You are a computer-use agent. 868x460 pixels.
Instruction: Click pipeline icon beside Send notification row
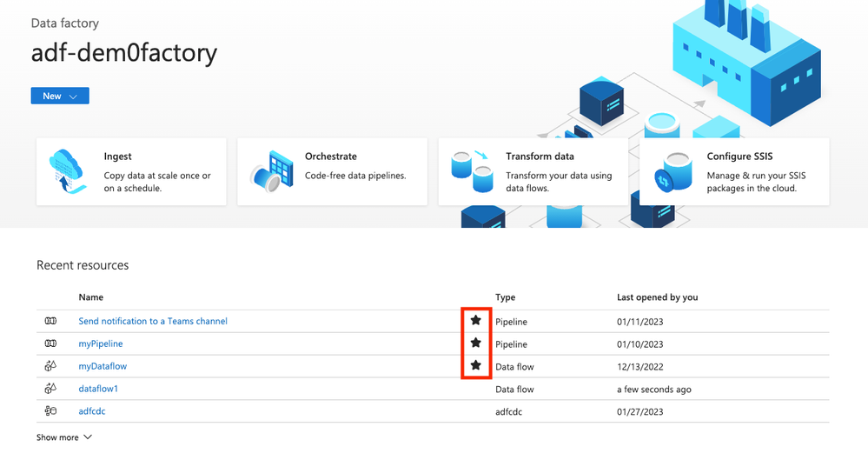click(x=50, y=321)
